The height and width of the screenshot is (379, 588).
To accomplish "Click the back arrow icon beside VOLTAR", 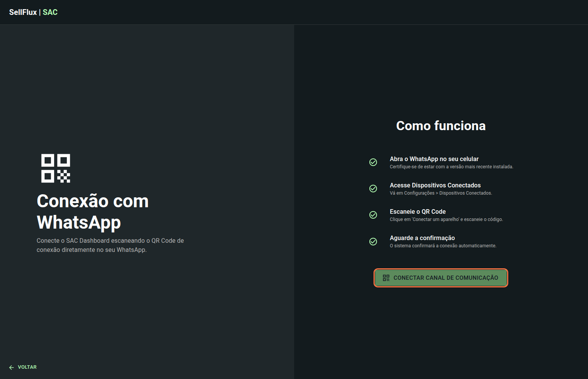I will (x=11, y=367).
